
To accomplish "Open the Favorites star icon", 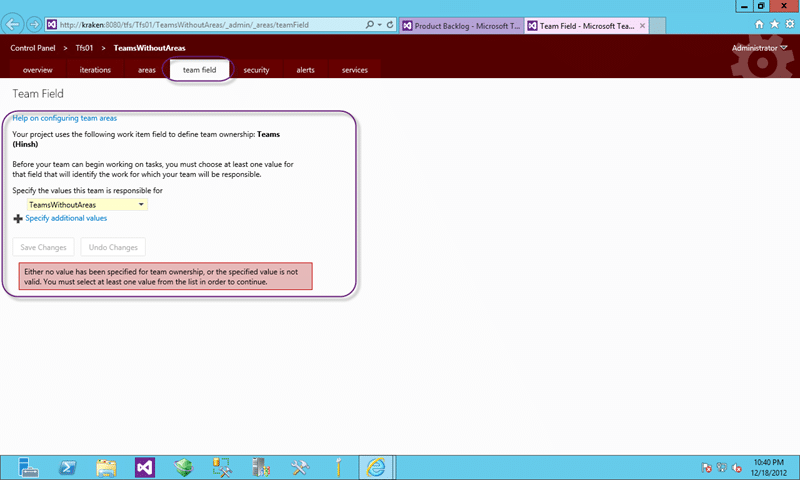I will tap(774, 24).
